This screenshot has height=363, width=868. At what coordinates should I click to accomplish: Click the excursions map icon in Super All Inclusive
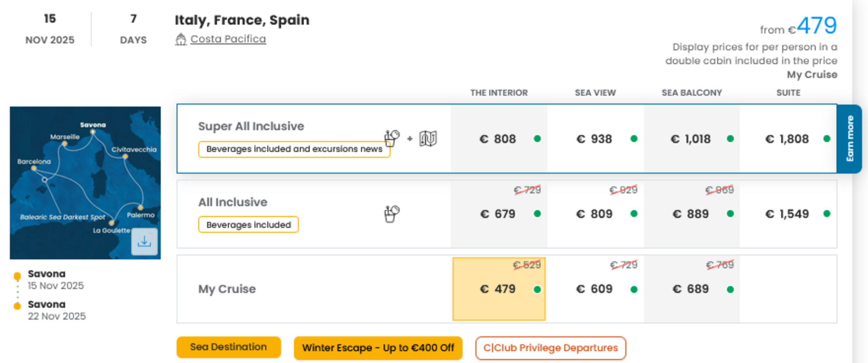click(427, 138)
